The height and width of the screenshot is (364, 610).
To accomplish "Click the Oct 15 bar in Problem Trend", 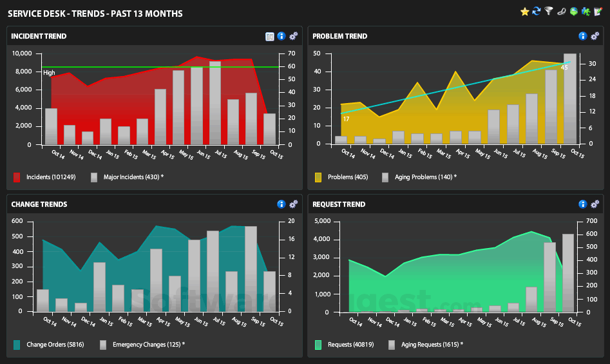I will pyautogui.click(x=570, y=99).
